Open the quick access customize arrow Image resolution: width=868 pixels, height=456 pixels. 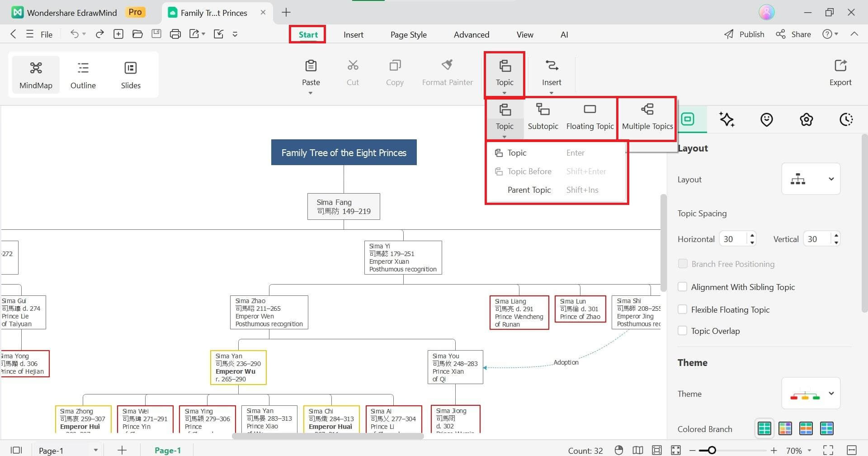pos(235,34)
